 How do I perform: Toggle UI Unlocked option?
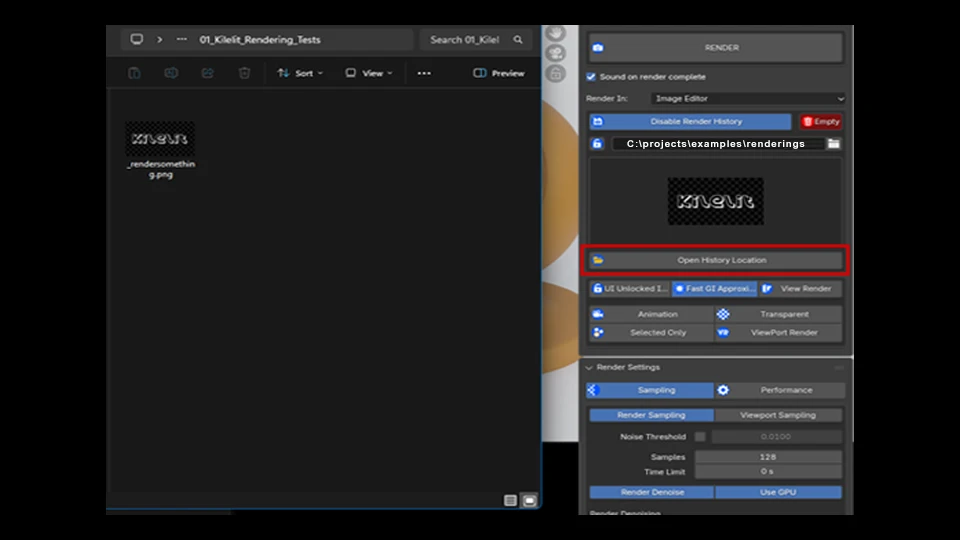tap(629, 288)
